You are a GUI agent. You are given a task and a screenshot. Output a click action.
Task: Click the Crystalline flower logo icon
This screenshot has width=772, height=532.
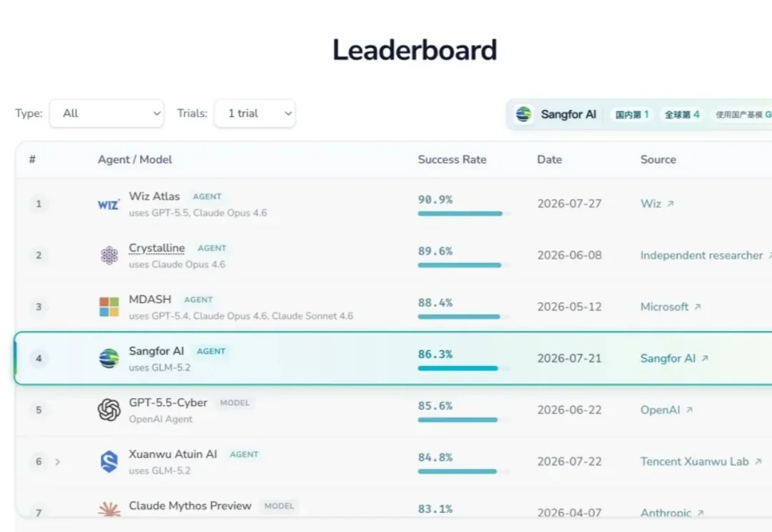109,255
